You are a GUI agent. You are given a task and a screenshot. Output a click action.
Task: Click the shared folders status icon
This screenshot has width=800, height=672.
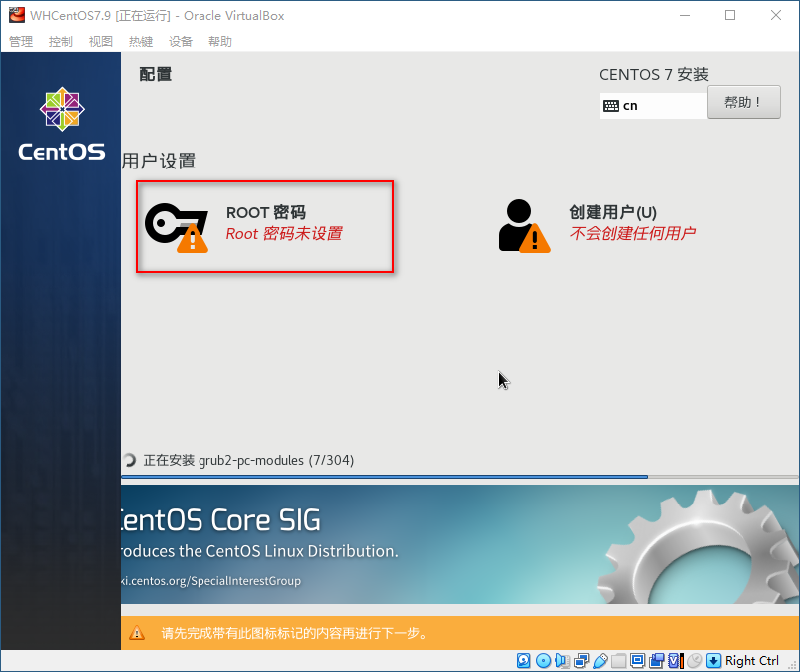coord(618,661)
